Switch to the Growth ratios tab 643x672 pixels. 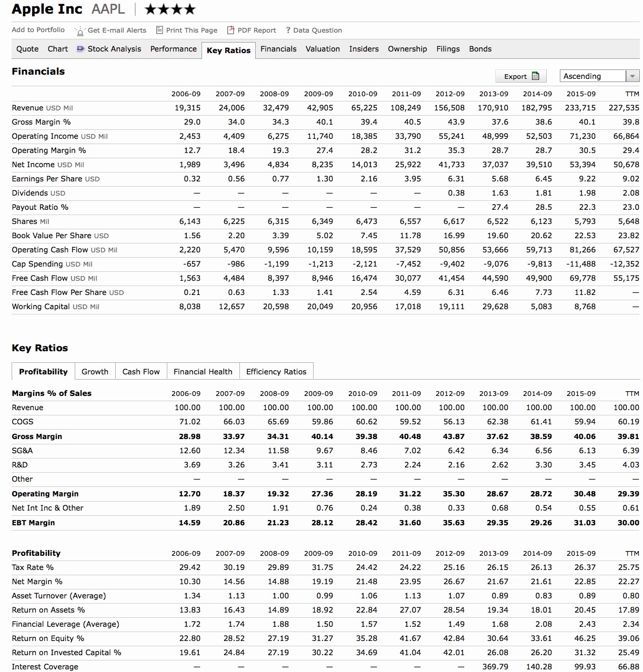pyautogui.click(x=95, y=371)
